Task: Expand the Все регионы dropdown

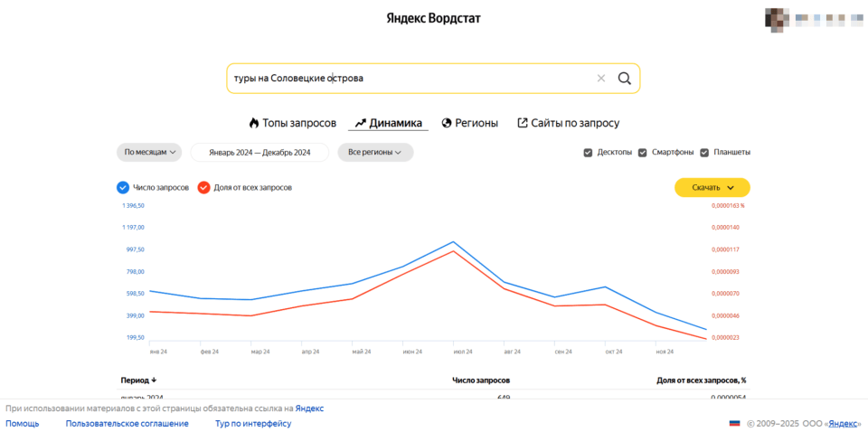Action: [x=375, y=153]
